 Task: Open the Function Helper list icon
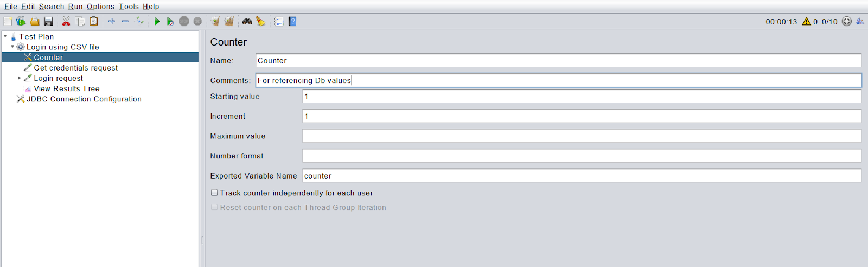click(278, 22)
